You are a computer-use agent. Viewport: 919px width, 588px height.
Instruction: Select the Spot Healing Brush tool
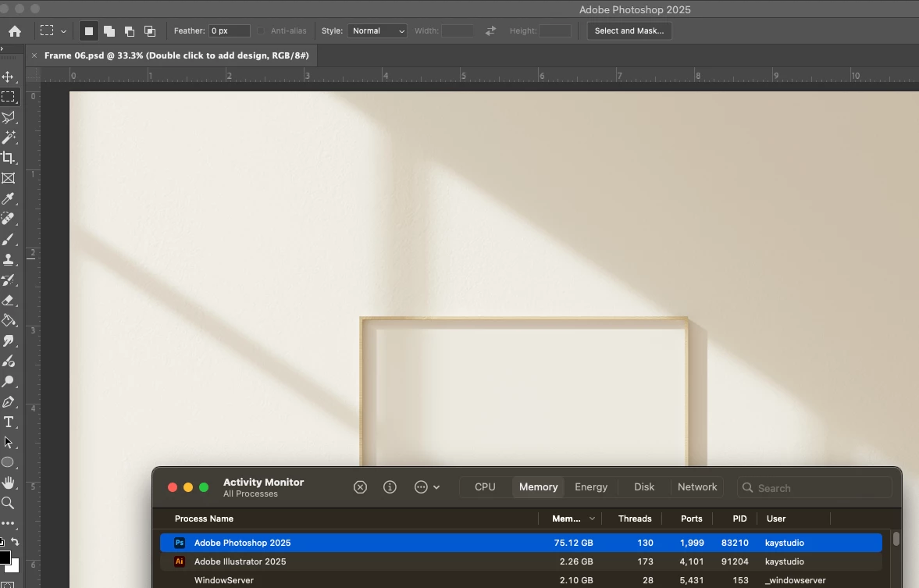tap(9, 219)
